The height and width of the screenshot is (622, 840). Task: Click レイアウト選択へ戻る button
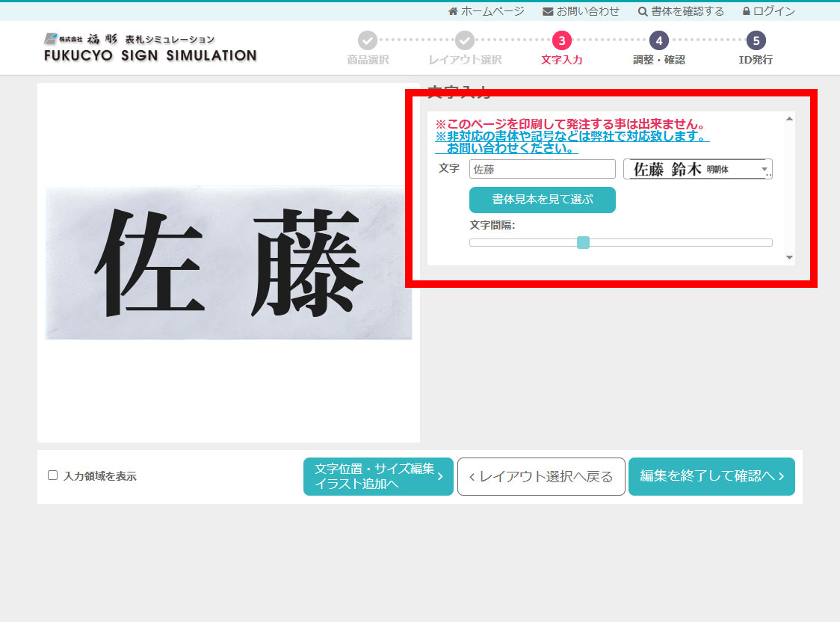pos(541,476)
